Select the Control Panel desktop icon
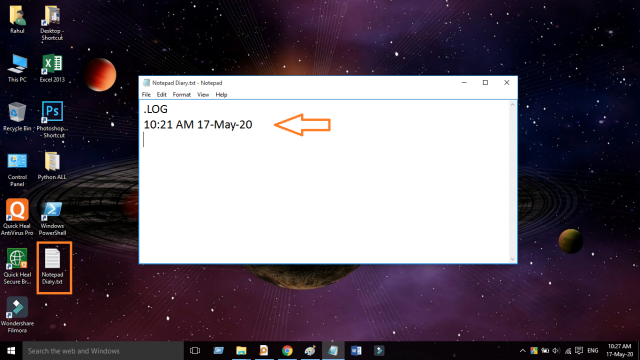Viewport: 640px width, 360px height. pyautogui.click(x=17, y=170)
